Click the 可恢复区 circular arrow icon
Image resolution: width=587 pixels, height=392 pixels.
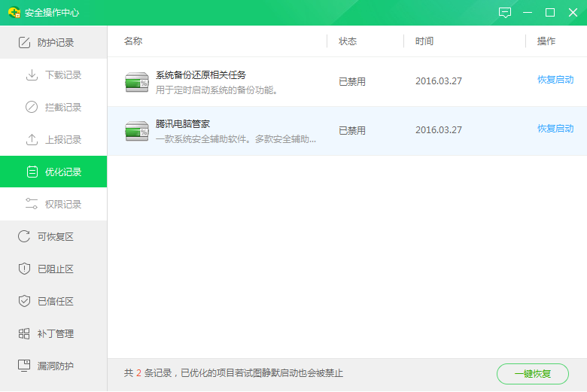tap(24, 236)
